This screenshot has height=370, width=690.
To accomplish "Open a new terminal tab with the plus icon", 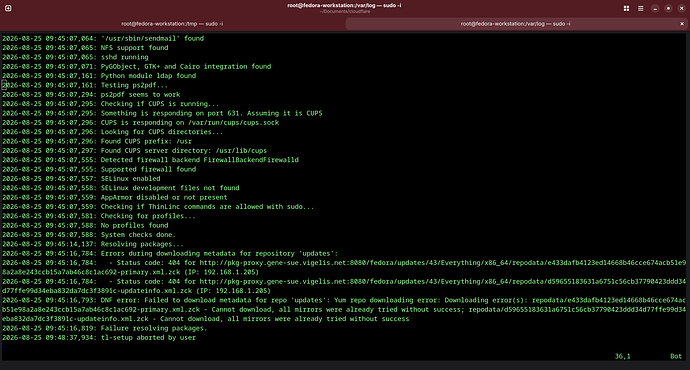I will click(x=8, y=8).
